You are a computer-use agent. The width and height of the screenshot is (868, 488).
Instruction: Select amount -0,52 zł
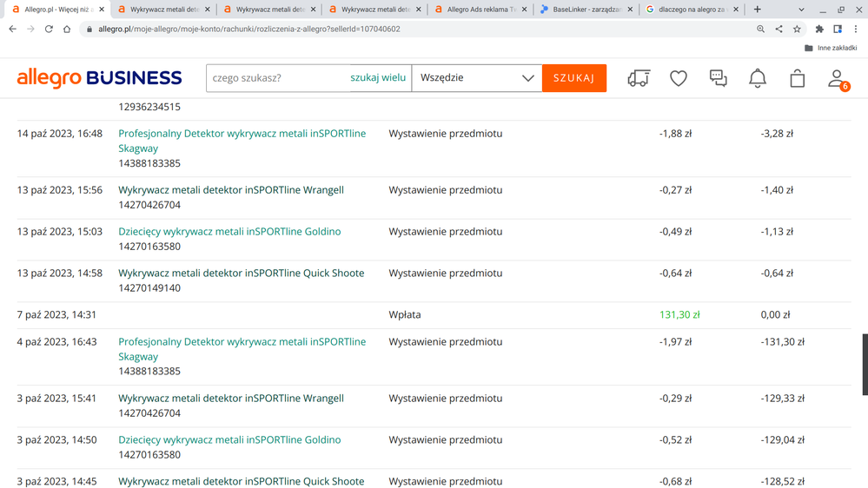coord(675,440)
